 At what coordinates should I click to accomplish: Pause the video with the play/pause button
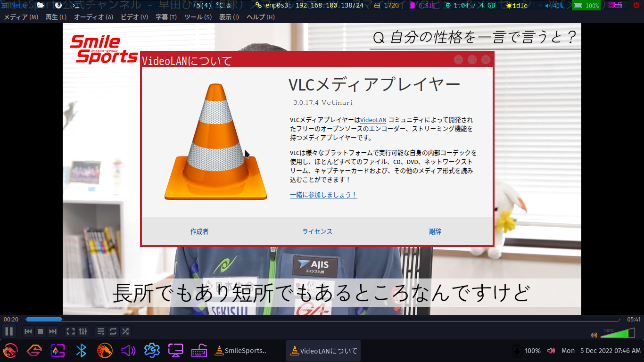[x=9, y=331]
